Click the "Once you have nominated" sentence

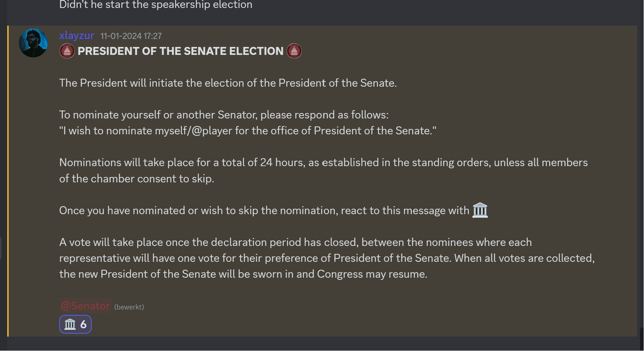pyautogui.click(x=274, y=211)
